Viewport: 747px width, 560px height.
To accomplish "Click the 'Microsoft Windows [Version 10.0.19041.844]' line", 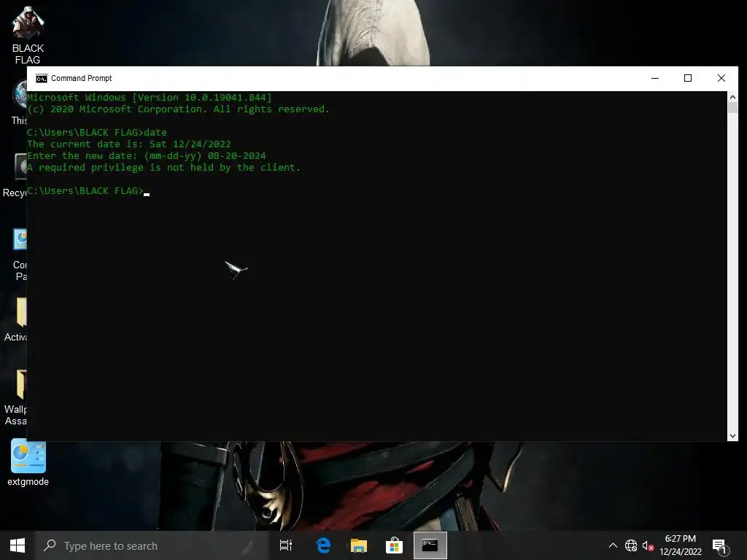I will click(150, 98).
